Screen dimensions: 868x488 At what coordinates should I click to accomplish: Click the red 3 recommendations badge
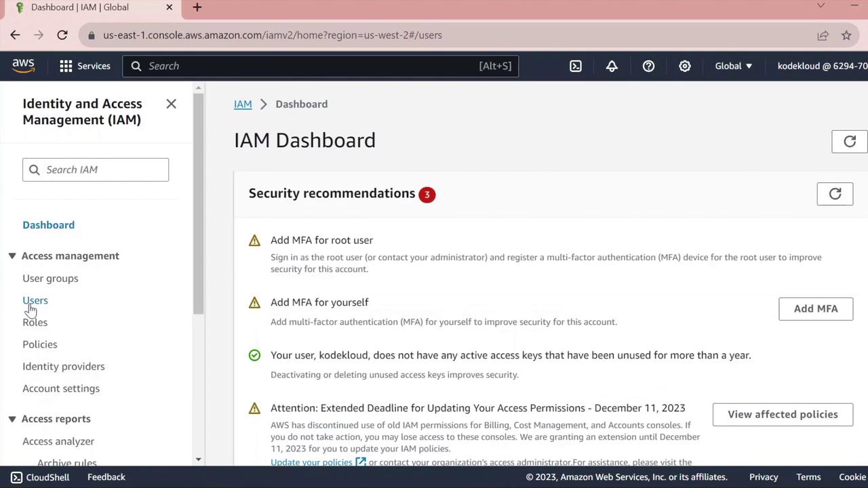click(427, 195)
